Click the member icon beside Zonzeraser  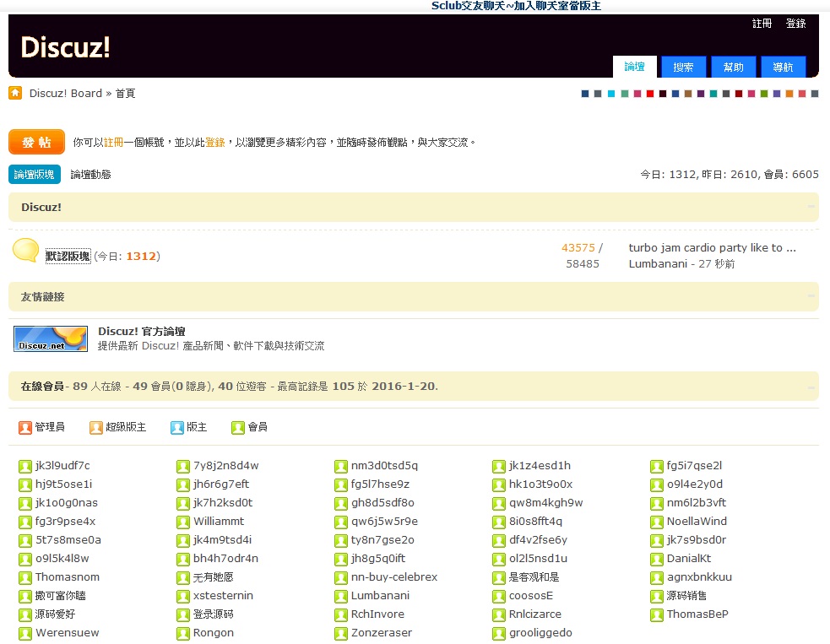coord(341,633)
